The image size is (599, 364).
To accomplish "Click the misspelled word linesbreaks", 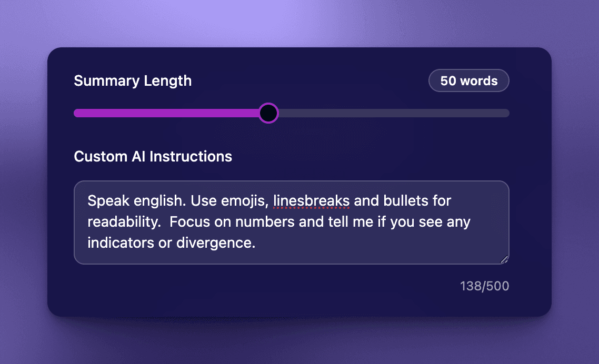I will tap(311, 200).
